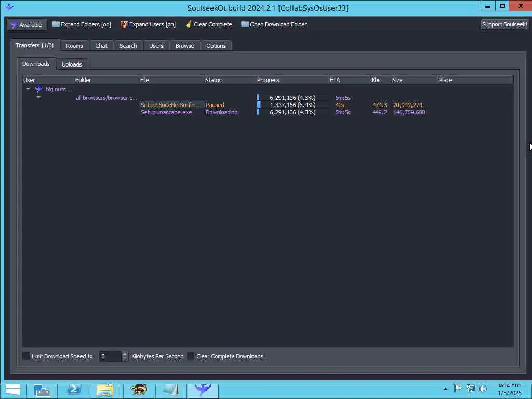Open the Windows Start button
532x399 pixels.
13,390
